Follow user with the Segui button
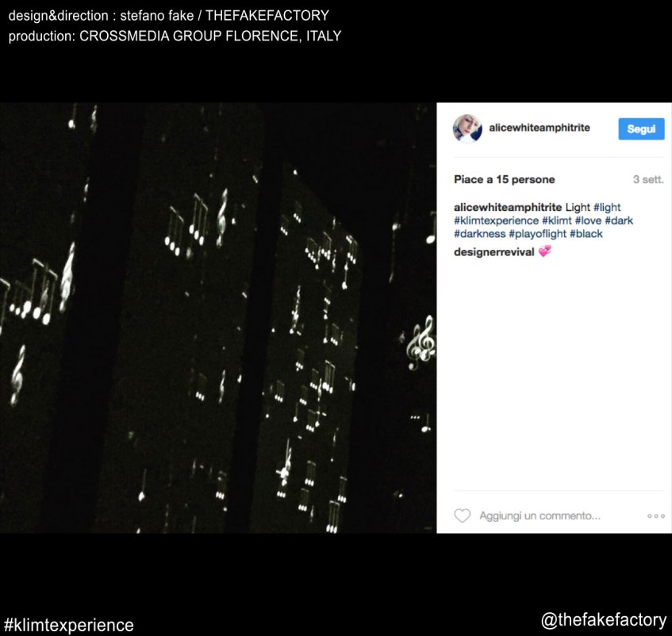672x636 pixels. [x=641, y=129]
